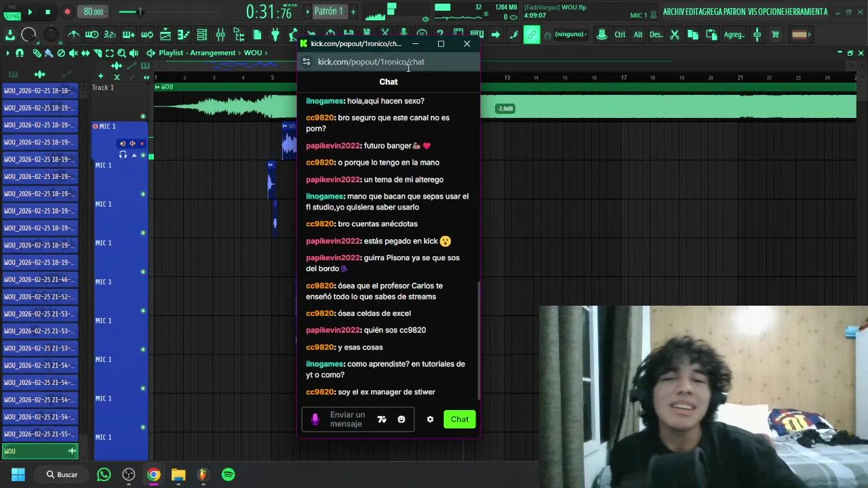The width and height of the screenshot is (868, 488).
Task: Click the purple microphone icon in chat
Action: 315,420
